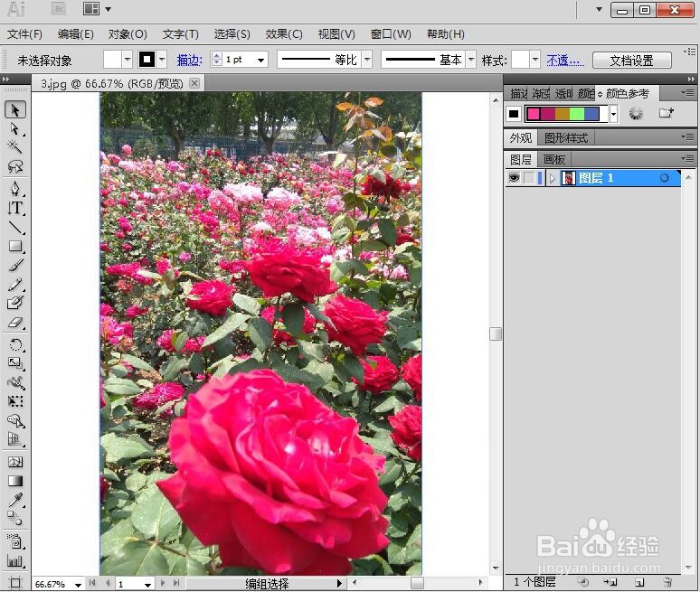Select the Shape Builder tool
This screenshot has width=700, height=592.
pos(15,420)
